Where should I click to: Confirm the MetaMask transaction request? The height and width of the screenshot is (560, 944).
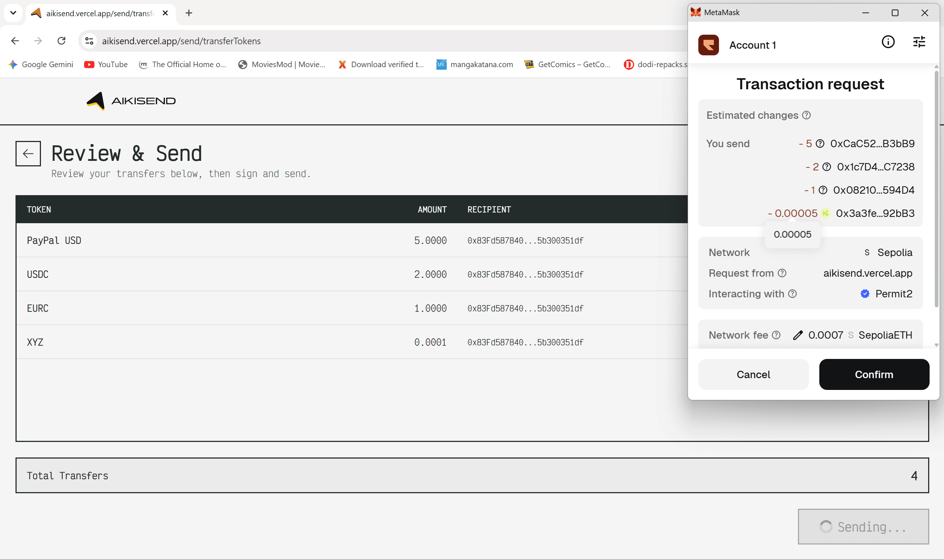click(874, 374)
